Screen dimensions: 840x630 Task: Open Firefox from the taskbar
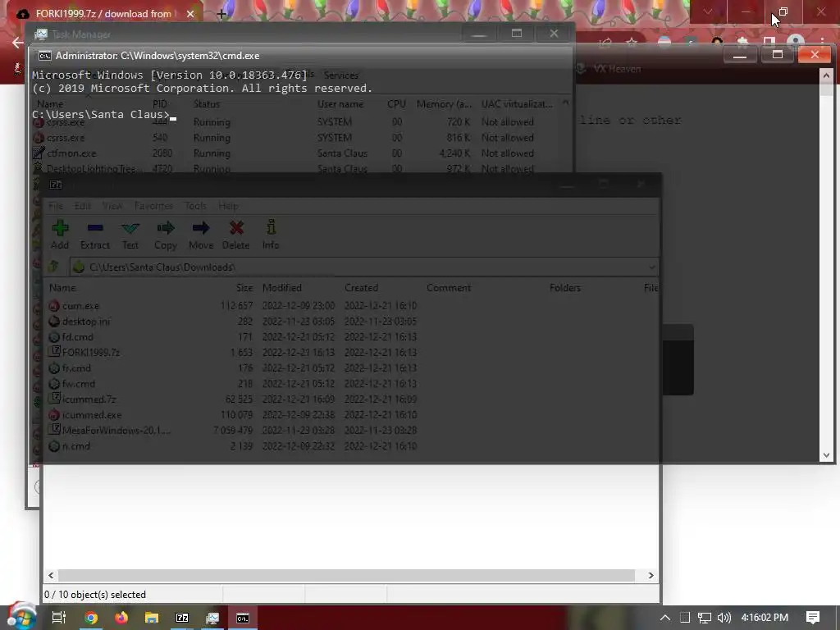tap(121, 618)
